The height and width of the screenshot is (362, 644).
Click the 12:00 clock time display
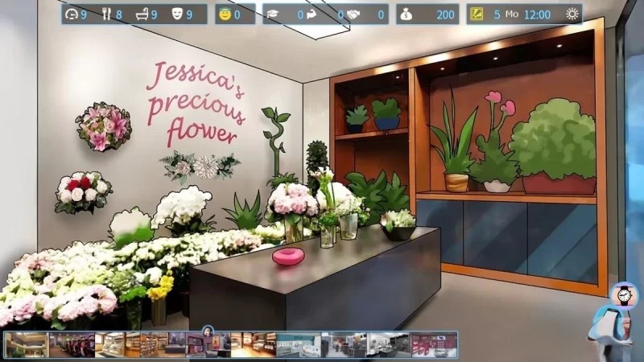[537, 14]
